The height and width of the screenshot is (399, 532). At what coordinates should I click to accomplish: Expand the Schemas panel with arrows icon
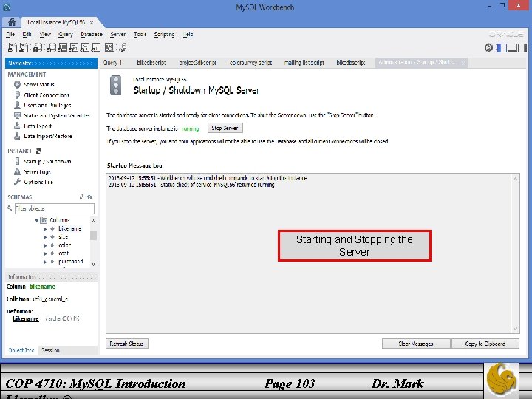click(x=81, y=197)
